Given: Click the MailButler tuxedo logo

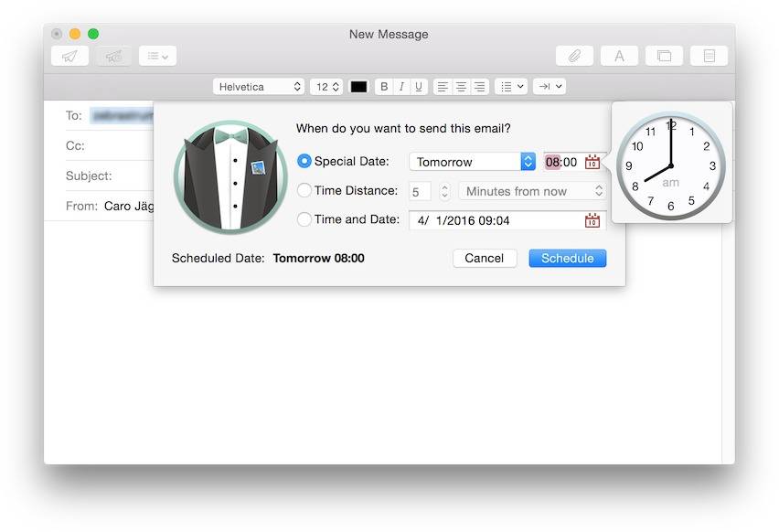Looking at the screenshot, I should 231,176.
